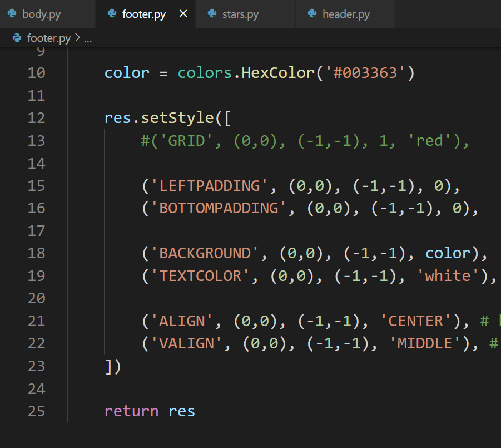Click the 'BACKGROUND' string in code
Image resolution: width=501 pixels, height=448 pixels.
(x=205, y=253)
